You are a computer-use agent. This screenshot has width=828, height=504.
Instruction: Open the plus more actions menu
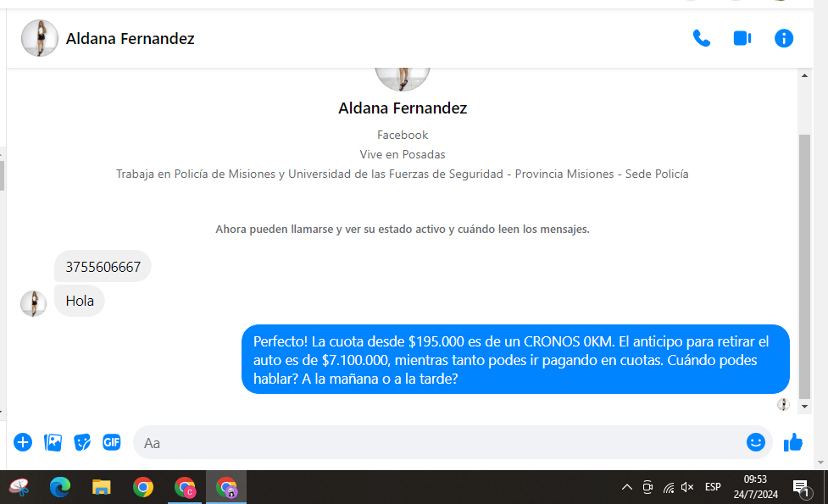coord(23,442)
